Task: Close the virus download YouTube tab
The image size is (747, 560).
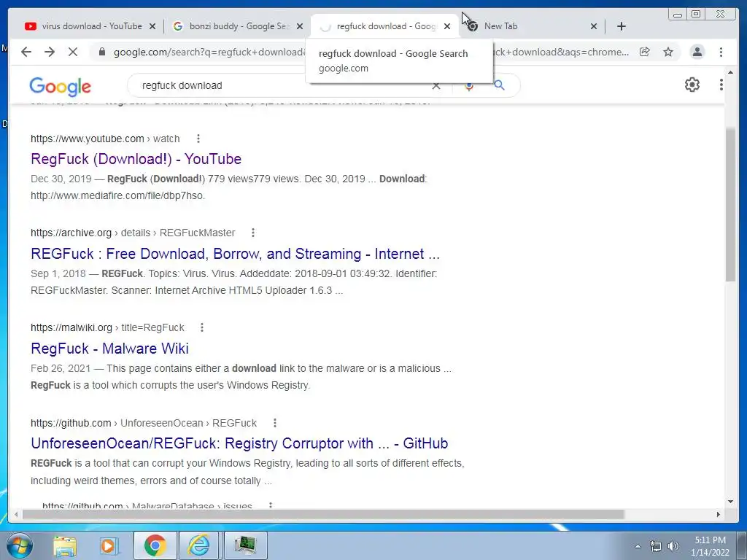Action: [x=152, y=27]
